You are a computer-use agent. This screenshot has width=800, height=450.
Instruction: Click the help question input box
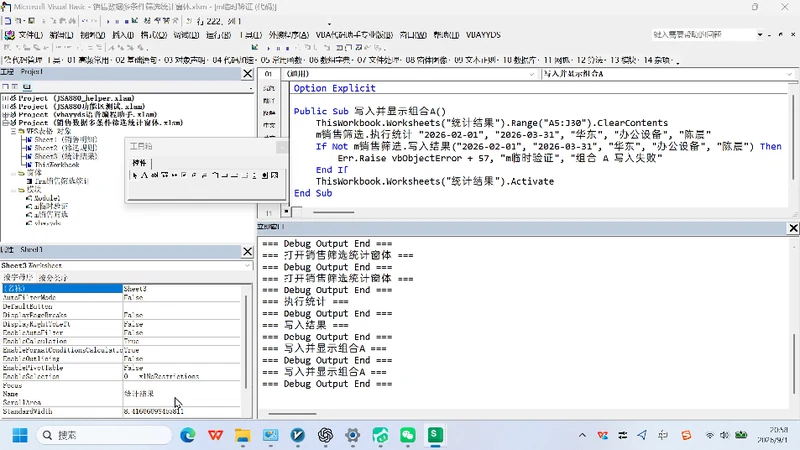pyautogui.click(x=703, y=34)
